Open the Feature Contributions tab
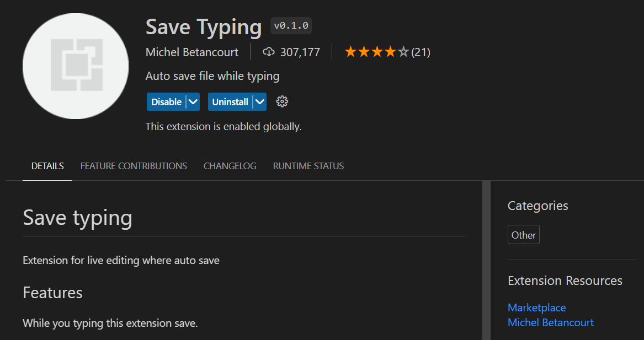Viewport: 644px width, 340px height. point(134,166)
